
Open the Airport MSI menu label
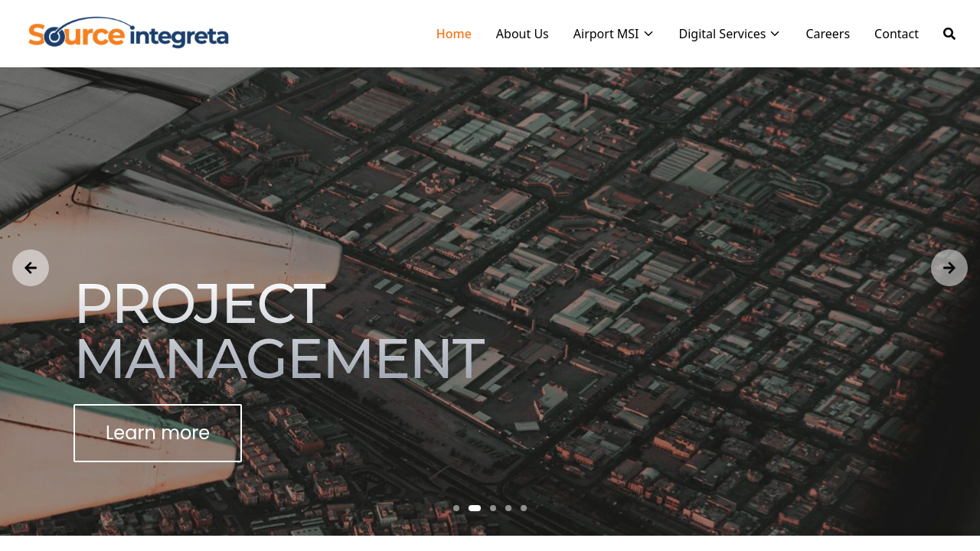pos(606,34)
